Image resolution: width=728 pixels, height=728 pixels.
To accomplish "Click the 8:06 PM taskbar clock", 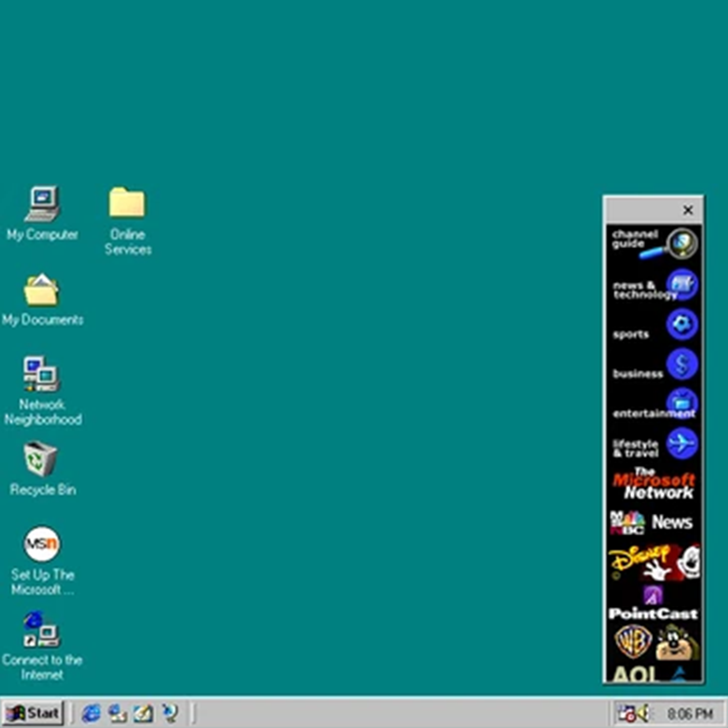I will (x=690, y=714).
